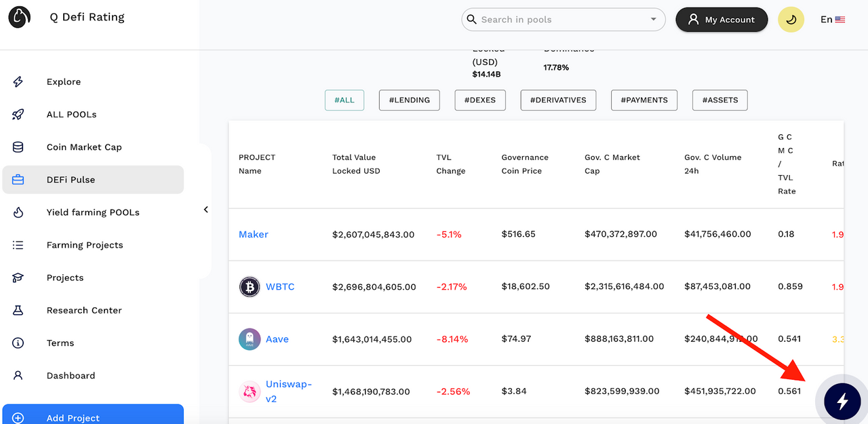Click WBTC's -2.17% TVL change
The image size is (868, 424).
(452, 287)
